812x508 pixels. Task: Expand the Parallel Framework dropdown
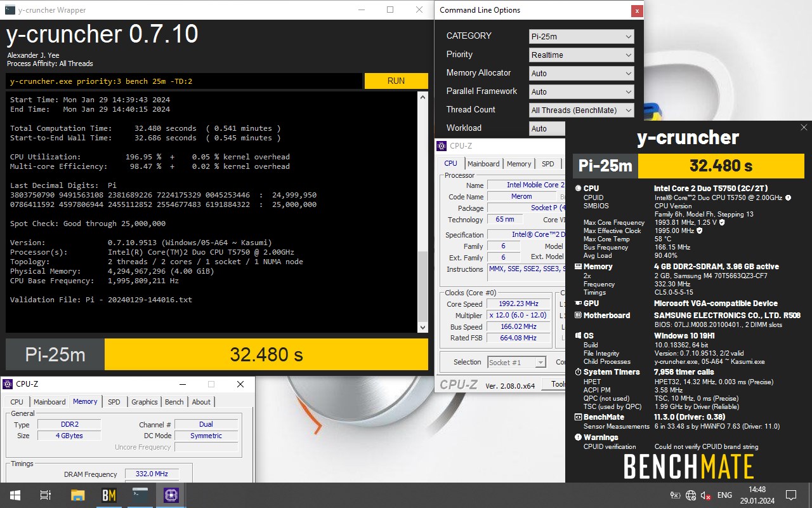[581, 91]
